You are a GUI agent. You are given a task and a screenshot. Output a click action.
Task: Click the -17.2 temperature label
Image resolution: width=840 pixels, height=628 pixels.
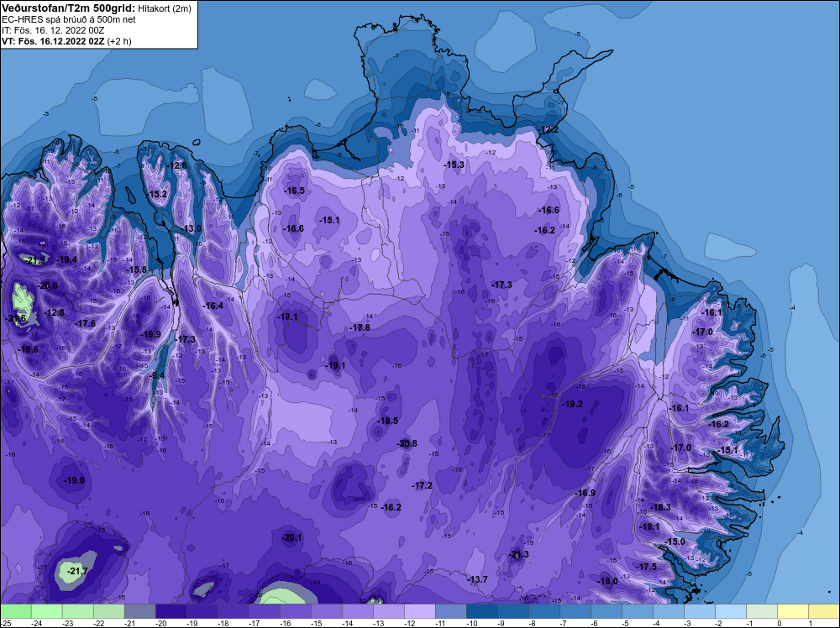pos(423,485)
